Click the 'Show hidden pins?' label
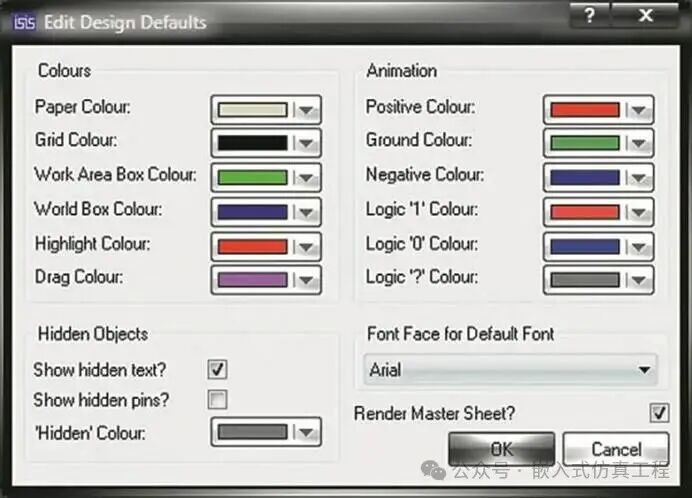692x498 pixels. (x=101, y=400)
